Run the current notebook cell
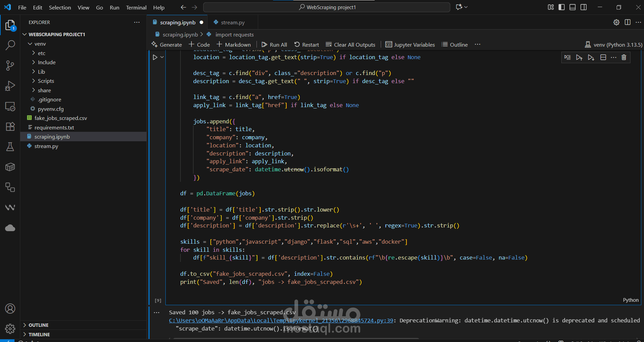 pyautogui.click(x=155, y=57)
